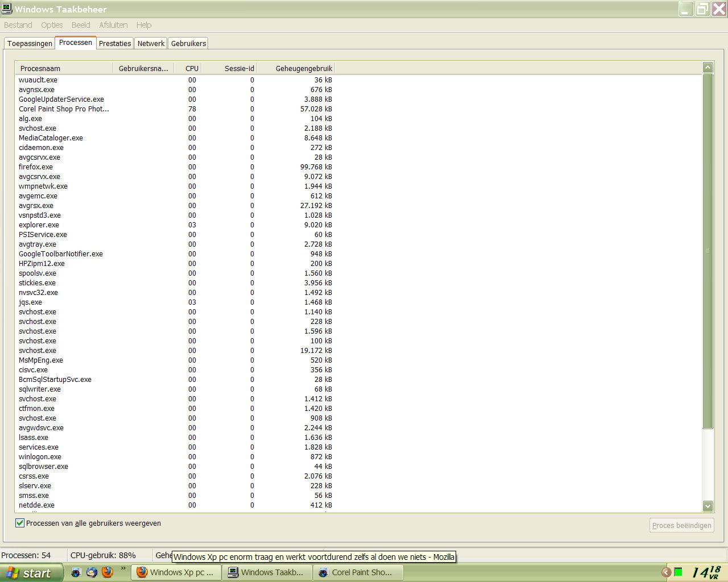Select the MsMpEng.exe process

[175, 360]
